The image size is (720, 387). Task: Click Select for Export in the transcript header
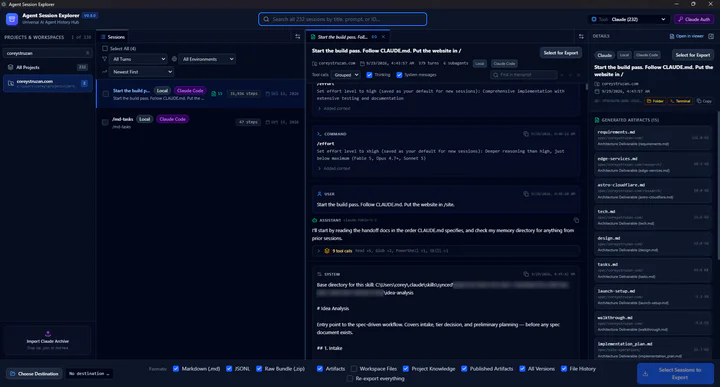561,53
